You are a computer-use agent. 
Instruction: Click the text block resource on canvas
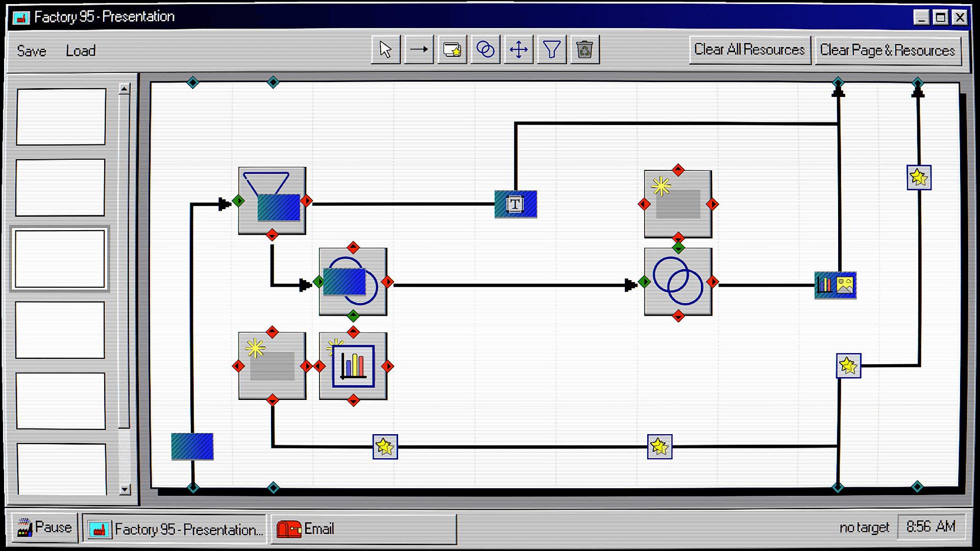[516, 204]
